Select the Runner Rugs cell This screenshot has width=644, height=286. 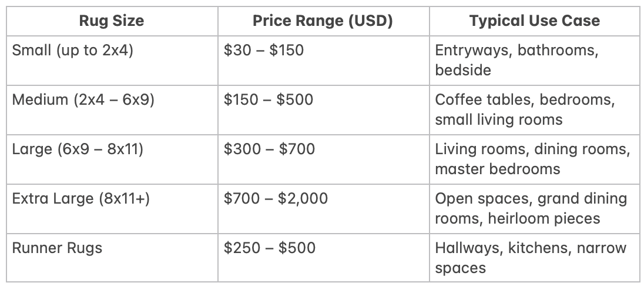[57, 248]
